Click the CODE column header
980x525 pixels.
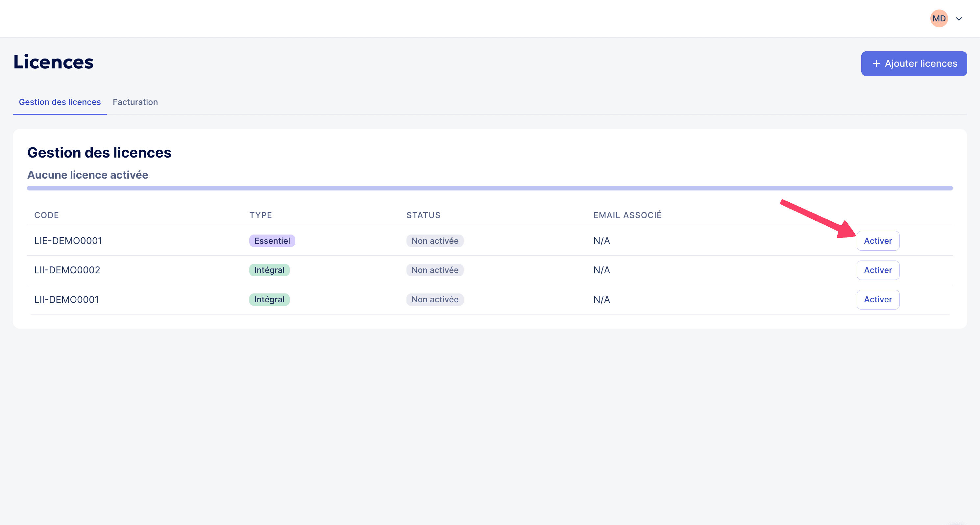(46, 215)
